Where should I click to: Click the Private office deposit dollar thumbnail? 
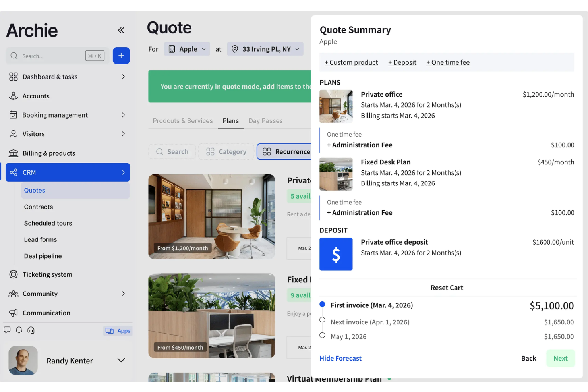coord(336,254)
